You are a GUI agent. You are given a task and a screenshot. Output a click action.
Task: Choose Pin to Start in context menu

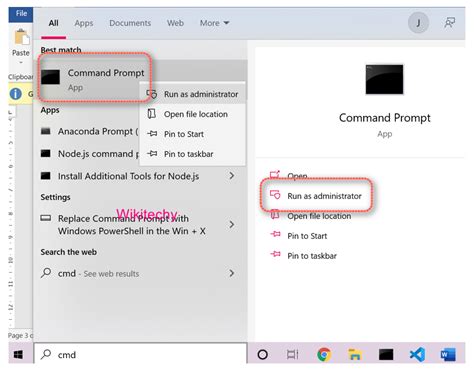[193, 134]
